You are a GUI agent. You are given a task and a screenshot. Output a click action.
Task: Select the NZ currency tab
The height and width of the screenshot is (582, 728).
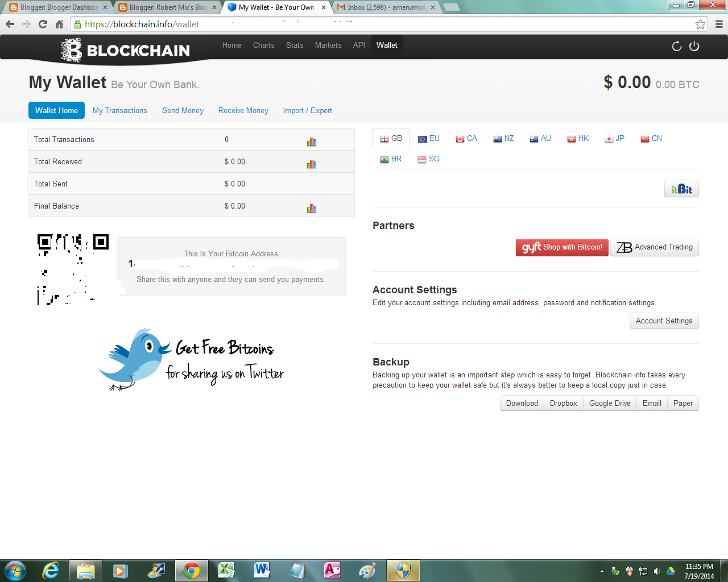(x=503, y=139)
